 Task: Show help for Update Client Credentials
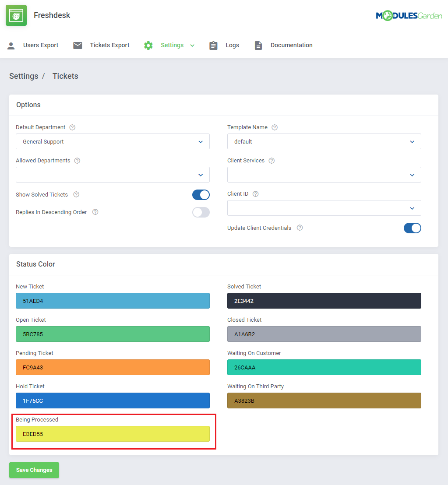[300, 228]
